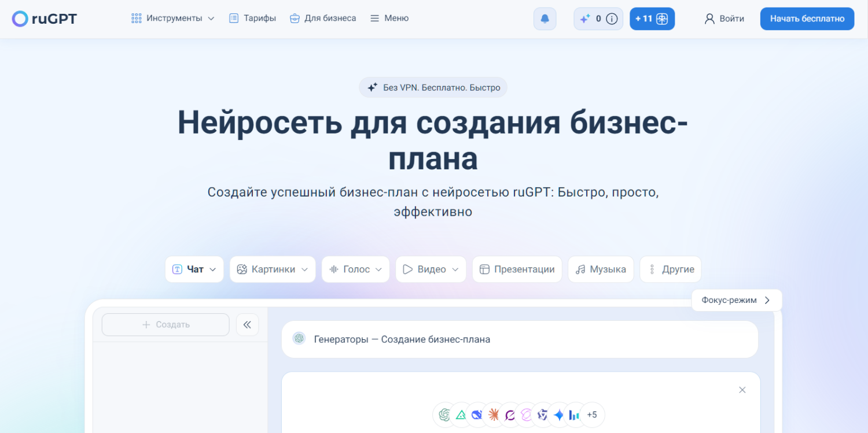Switch to the Презентации tab
868x433 pixels.
(x=517, y=269)
